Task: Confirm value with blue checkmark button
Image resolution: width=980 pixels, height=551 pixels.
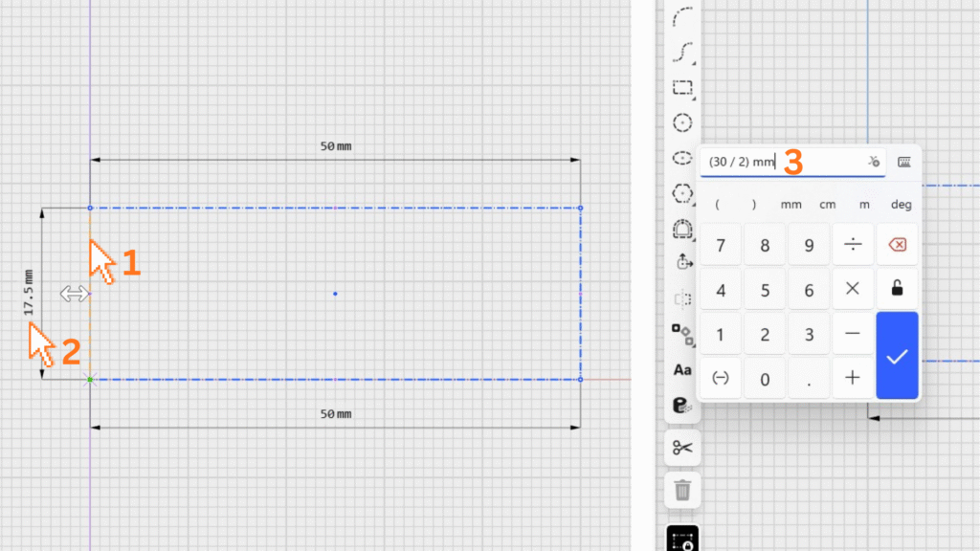Action: [897, 356]
